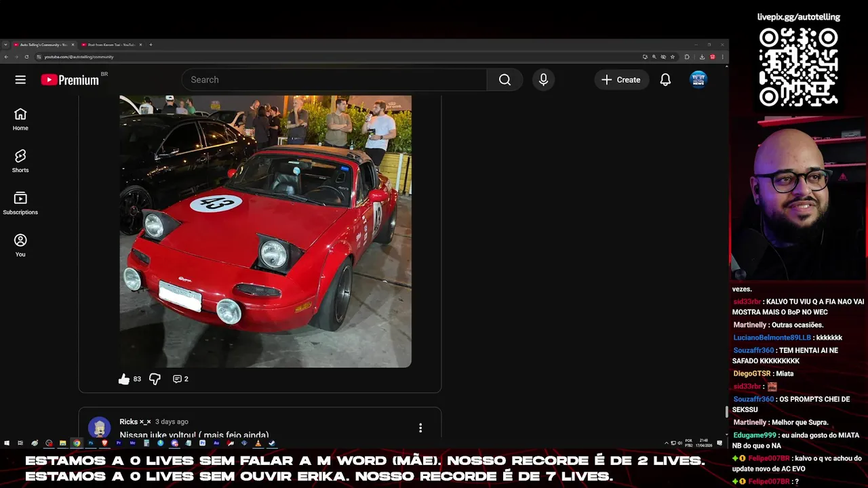Click the magnifier search button
The image size is (868, 488).
(x=505, y=80)
